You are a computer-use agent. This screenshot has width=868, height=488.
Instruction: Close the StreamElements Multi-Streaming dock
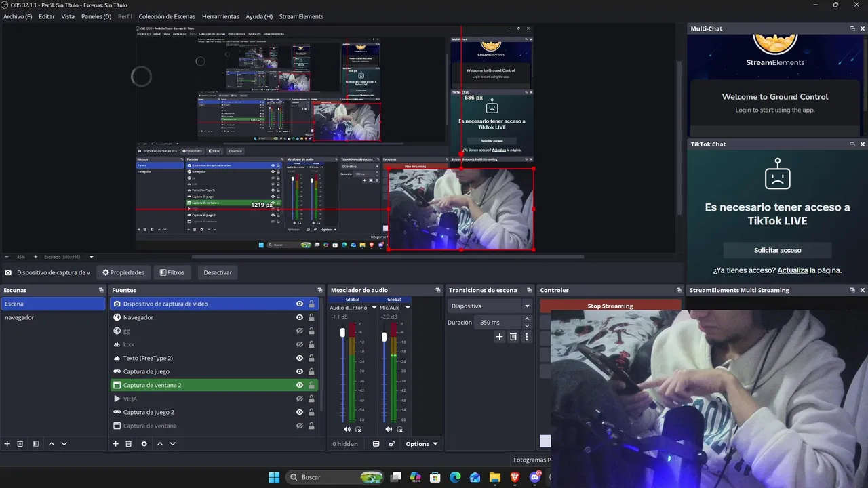(863, 290)
